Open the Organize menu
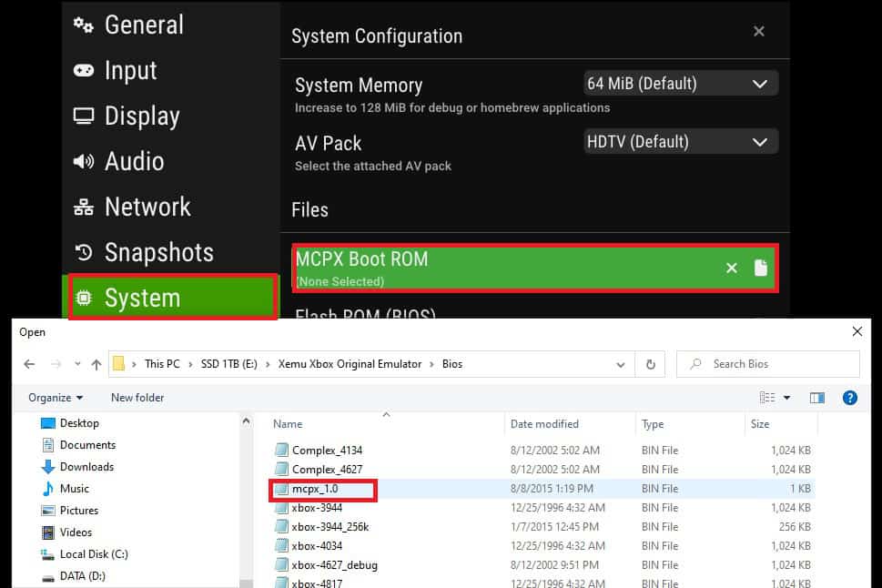 tap(56, 398)
